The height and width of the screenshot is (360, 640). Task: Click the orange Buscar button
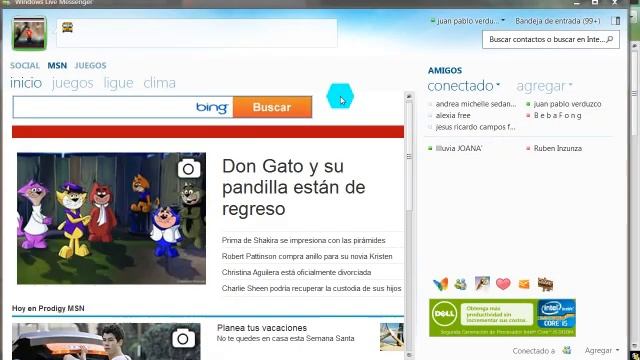272,107
